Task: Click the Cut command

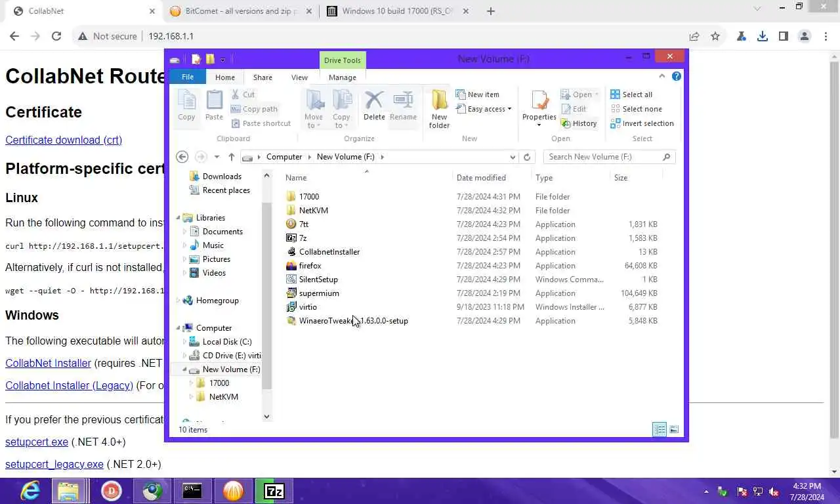Action: 243,94
